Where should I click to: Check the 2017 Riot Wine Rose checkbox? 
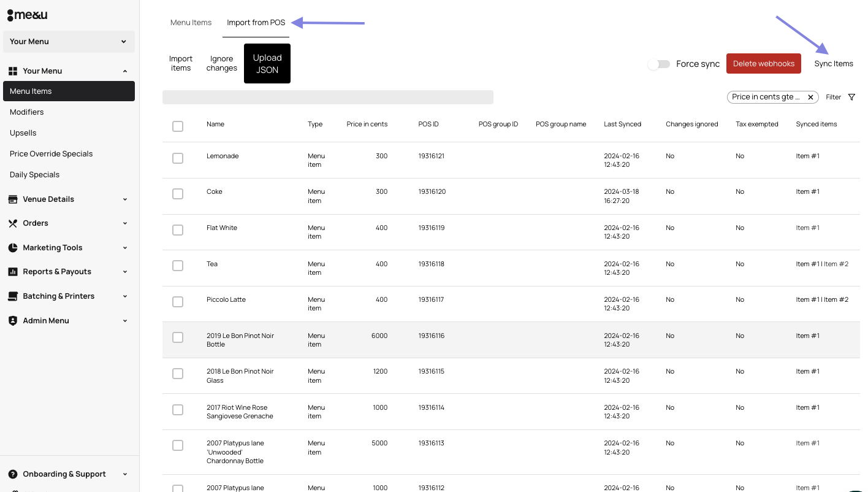[x=178, y=410]
